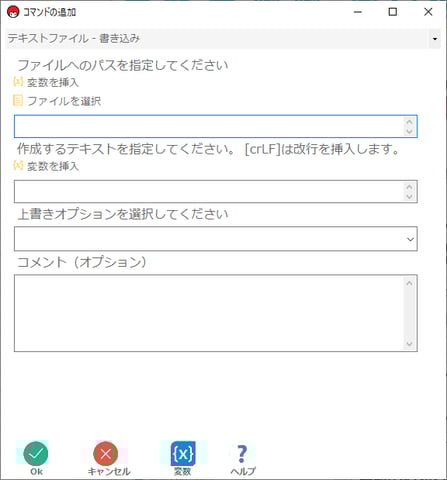Click 変数を挿入 link below text prompt label
Image resolution: width=447 pixels, height=480 pixels.
(53, 166)
